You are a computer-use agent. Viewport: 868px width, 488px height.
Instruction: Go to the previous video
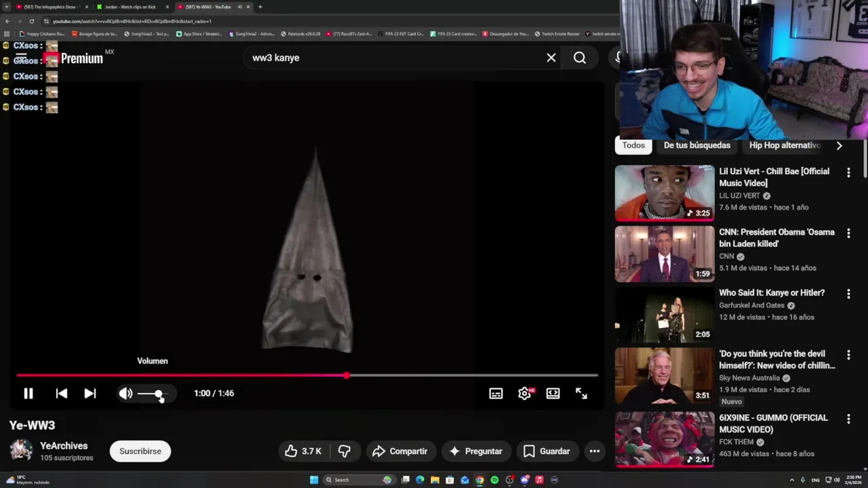61,393
